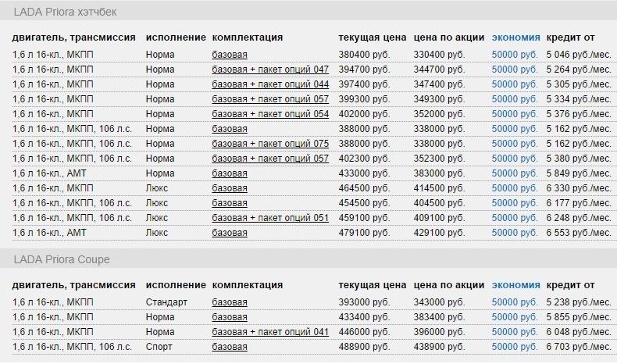Click 'базовая' link in the 380400 руб. row
The image size is (617, 364).
tap(230, 55)
